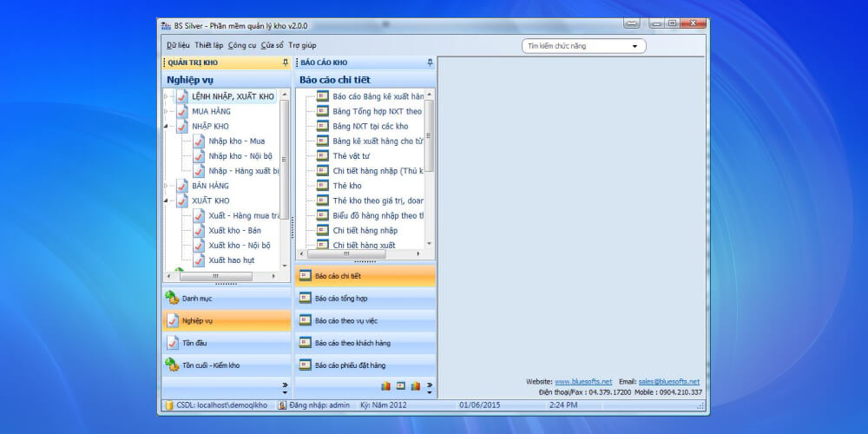Open Xuất kho - Nội bộ entry
868x434 pixels.
(240, 246)
